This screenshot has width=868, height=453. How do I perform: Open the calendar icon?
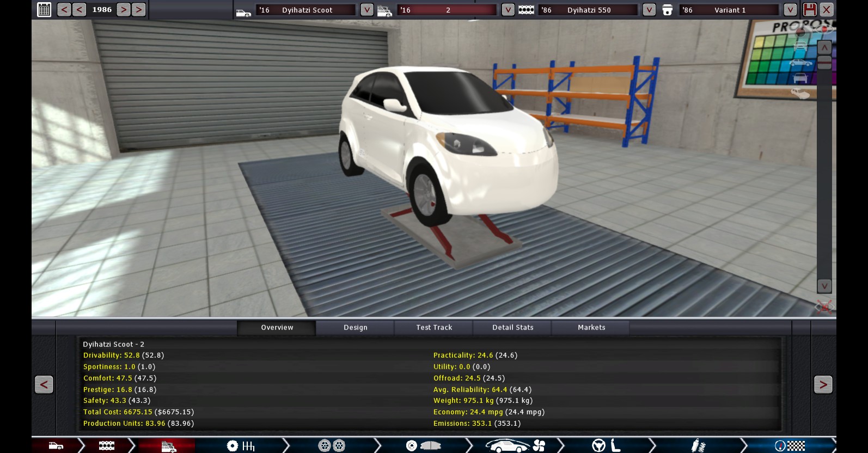[x=44, y=9]
